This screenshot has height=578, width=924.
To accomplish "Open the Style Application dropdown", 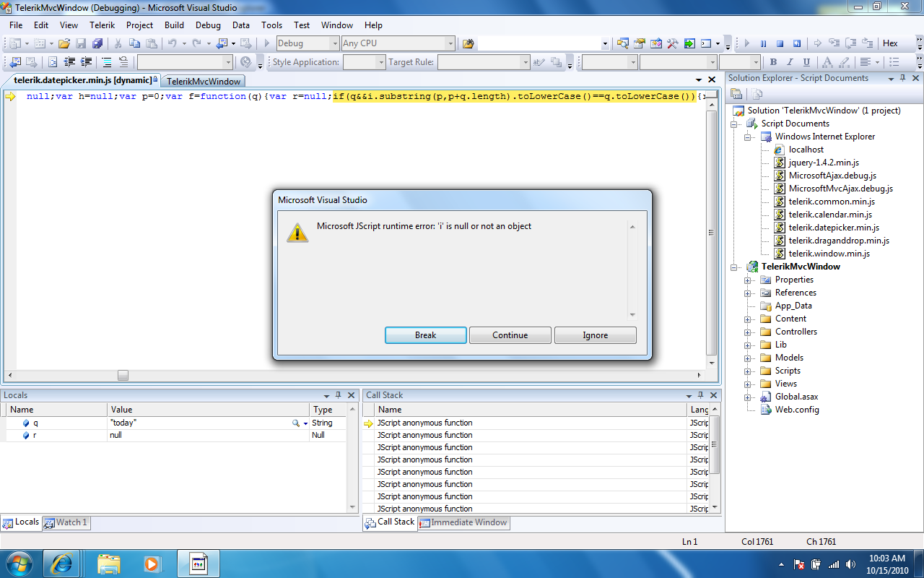I will point(365,62).
